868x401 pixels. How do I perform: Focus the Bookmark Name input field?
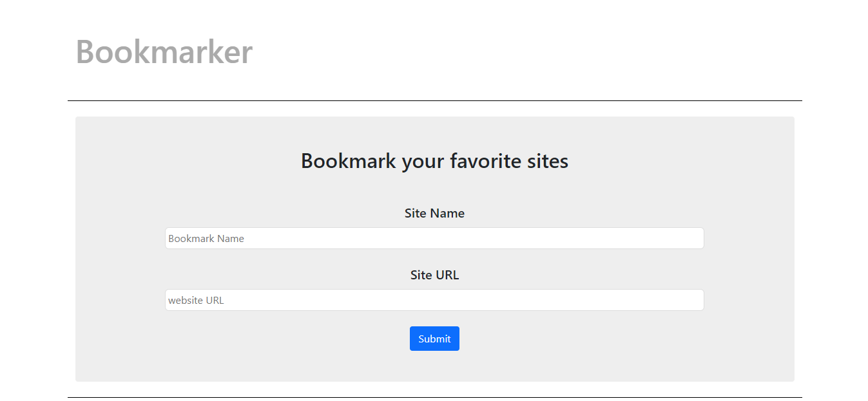point(434,238)
